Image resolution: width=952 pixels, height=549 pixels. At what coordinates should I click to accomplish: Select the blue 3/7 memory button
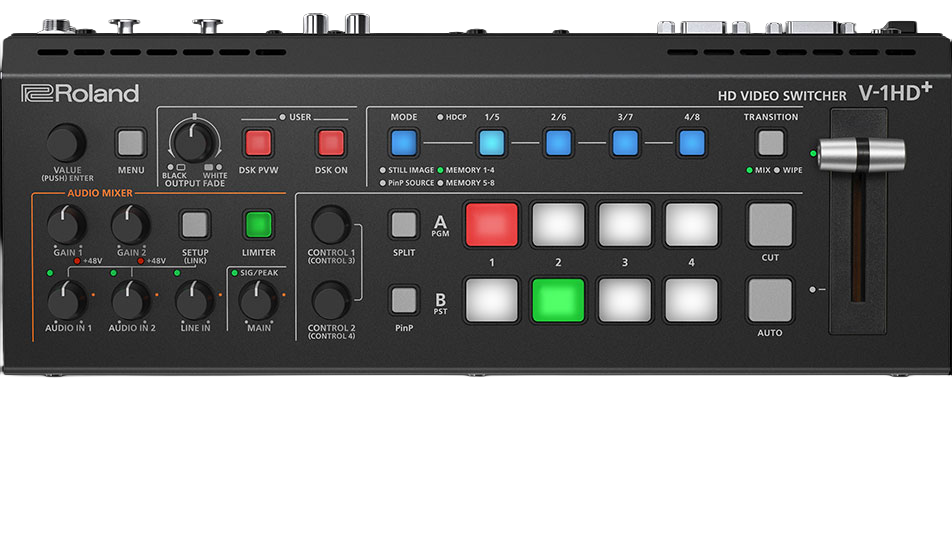click(625, 143)
